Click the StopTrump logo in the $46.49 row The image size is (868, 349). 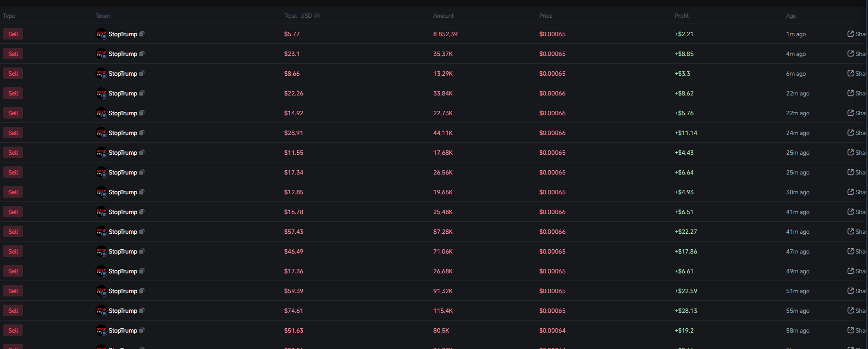point(101,251)
